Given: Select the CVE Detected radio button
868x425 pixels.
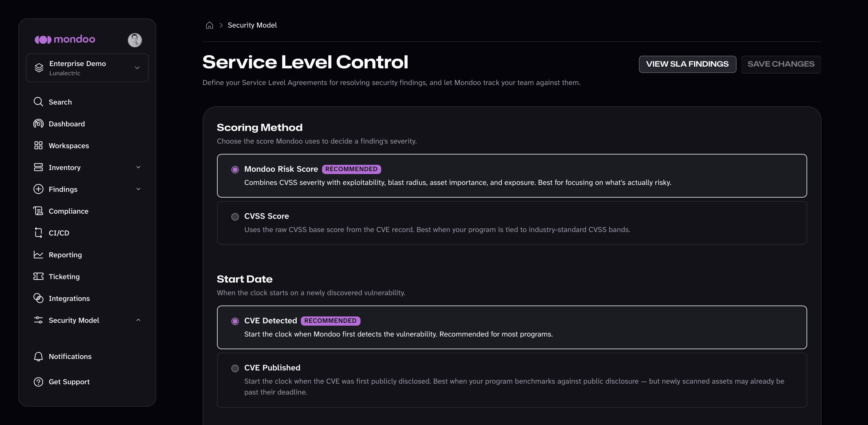Looking at the screenshot, I should tap(235, 321).
